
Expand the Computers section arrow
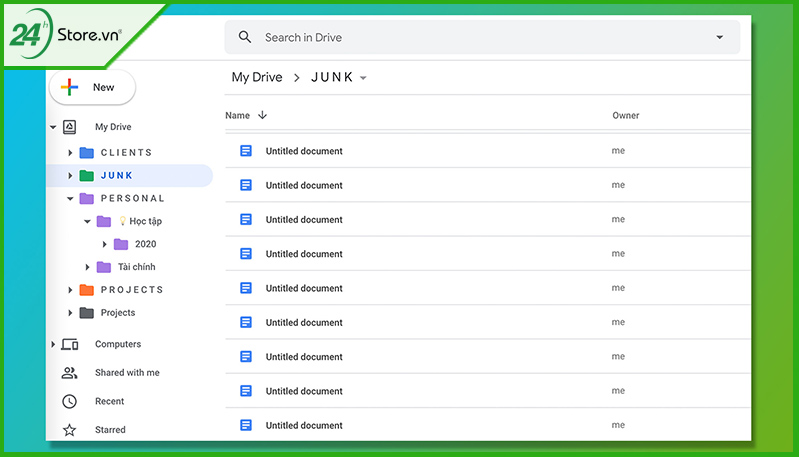pos(53,344)
